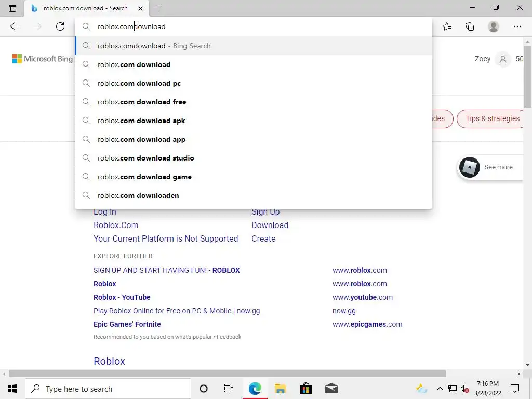Open the Collections button
The height and width of the screenshot is (399, 532).
[470, 26]
